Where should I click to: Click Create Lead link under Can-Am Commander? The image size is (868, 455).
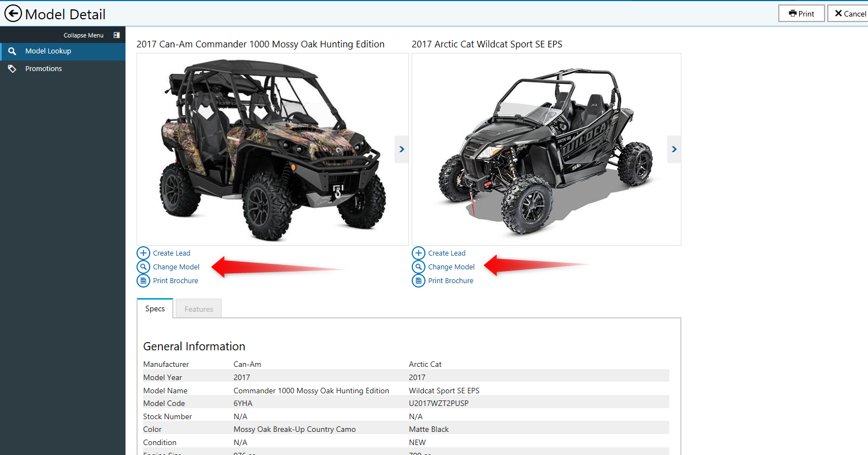[172, 253]
